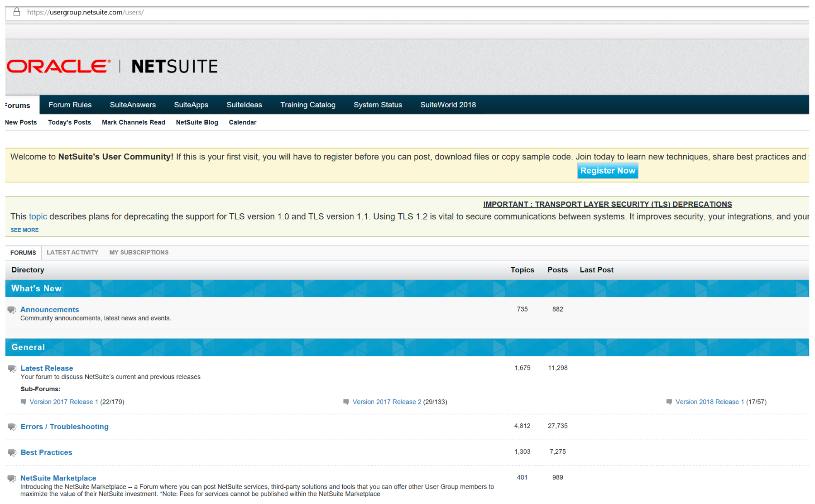The image size is (815, 504).
Task: Open the NetSuite Blog link
Action: 197,122
